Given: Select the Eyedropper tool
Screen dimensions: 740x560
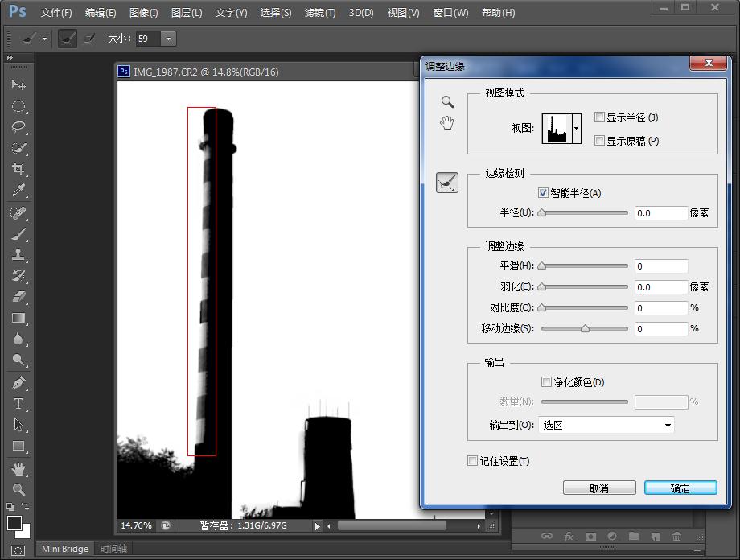Looking at the screenshot, I should [x=18, y=191].
